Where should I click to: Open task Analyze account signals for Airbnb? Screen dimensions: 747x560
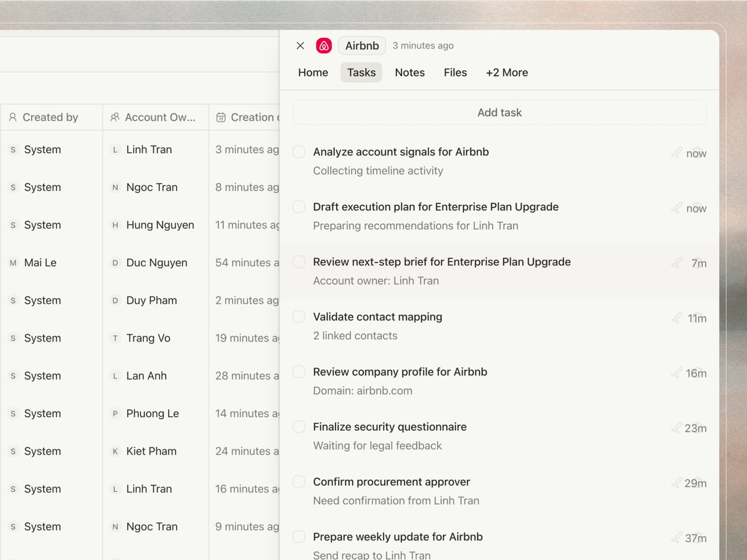click(401, 152)
